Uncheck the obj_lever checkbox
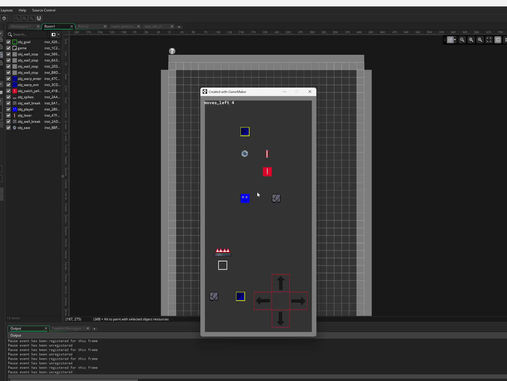 [9, 115]
